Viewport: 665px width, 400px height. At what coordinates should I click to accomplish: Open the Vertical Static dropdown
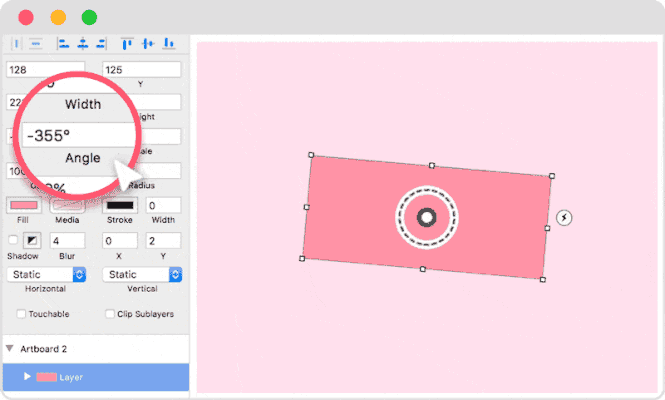[x=142, y=274]
